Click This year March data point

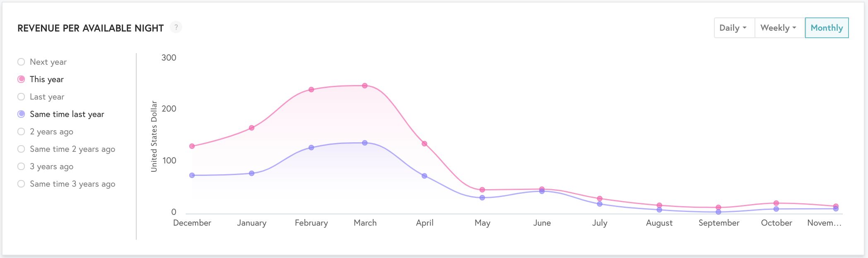pos(365,86)
